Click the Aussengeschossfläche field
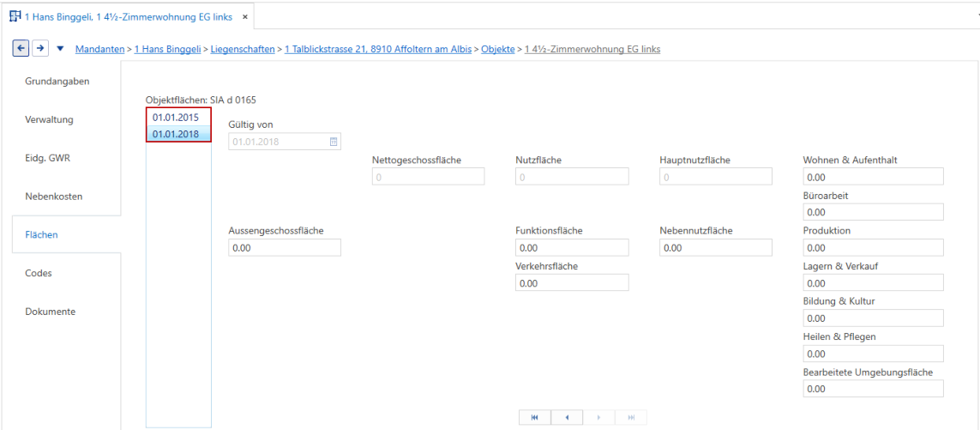The width and height of the screenshot is (980, 430). point(285,248)
